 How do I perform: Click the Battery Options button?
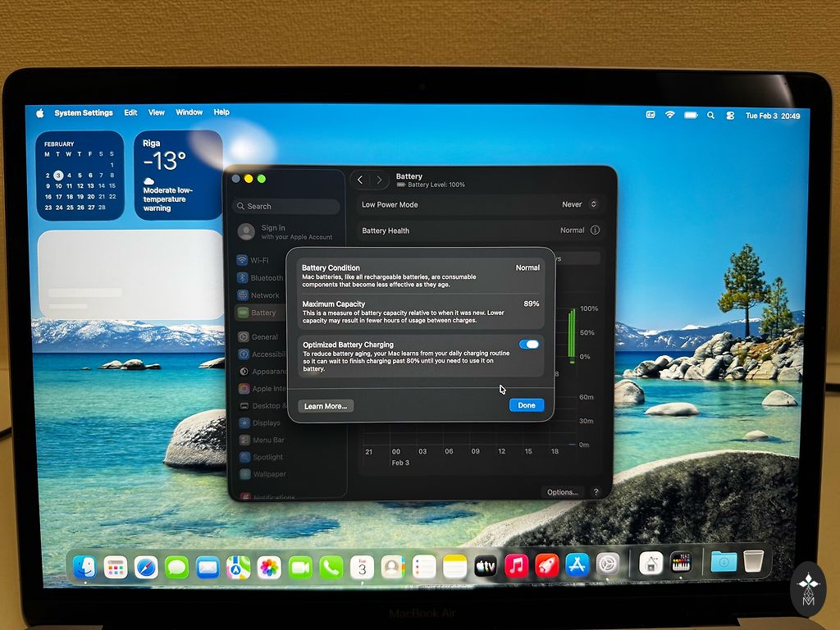[x=562, y=492]
